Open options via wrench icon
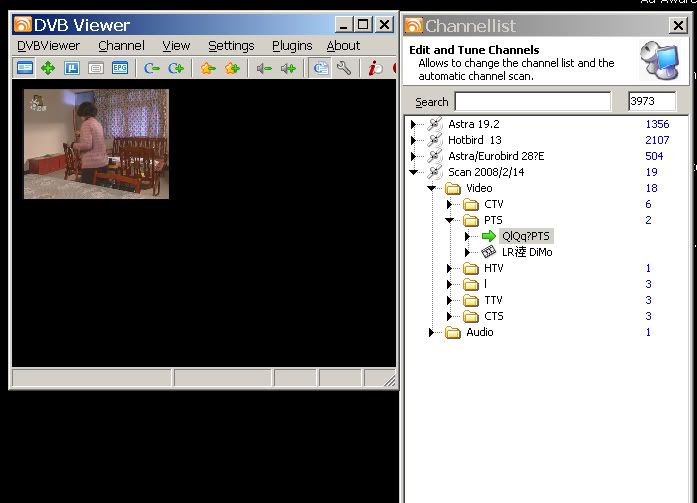 (x=344, y=68)
